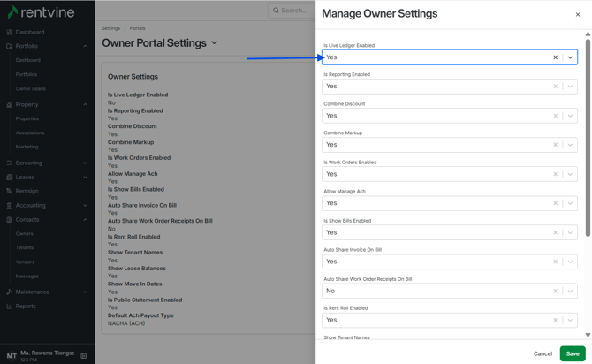Screen dimensions: 592x364
Task: Clear the Allow Manage Ach value
Action: click(556, 203)
